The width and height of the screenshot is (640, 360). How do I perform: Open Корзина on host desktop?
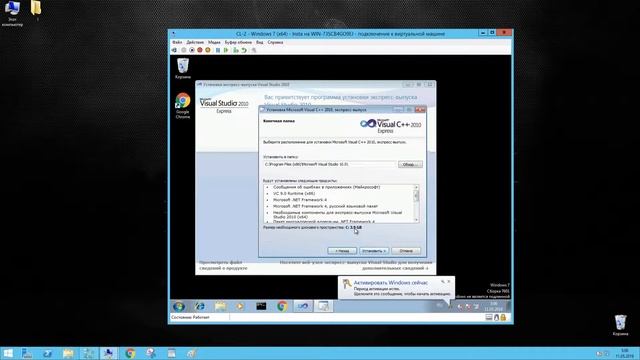tap(620, 325)
